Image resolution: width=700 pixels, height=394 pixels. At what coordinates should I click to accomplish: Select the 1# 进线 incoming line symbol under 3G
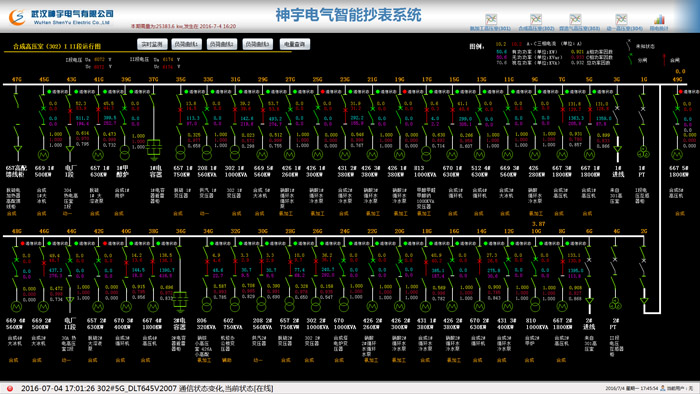pos(617,149)
